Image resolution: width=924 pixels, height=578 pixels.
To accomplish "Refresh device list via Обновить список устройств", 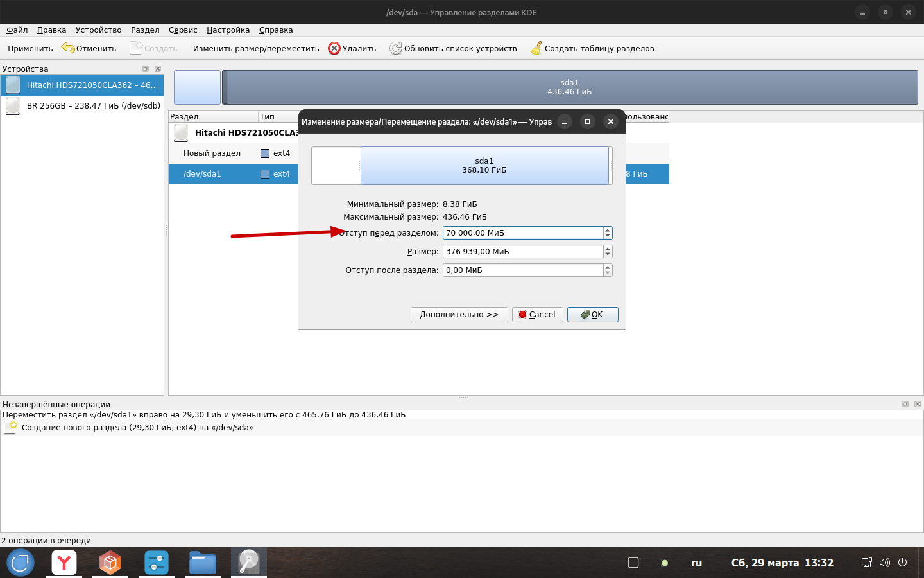I will pos(453,48).
